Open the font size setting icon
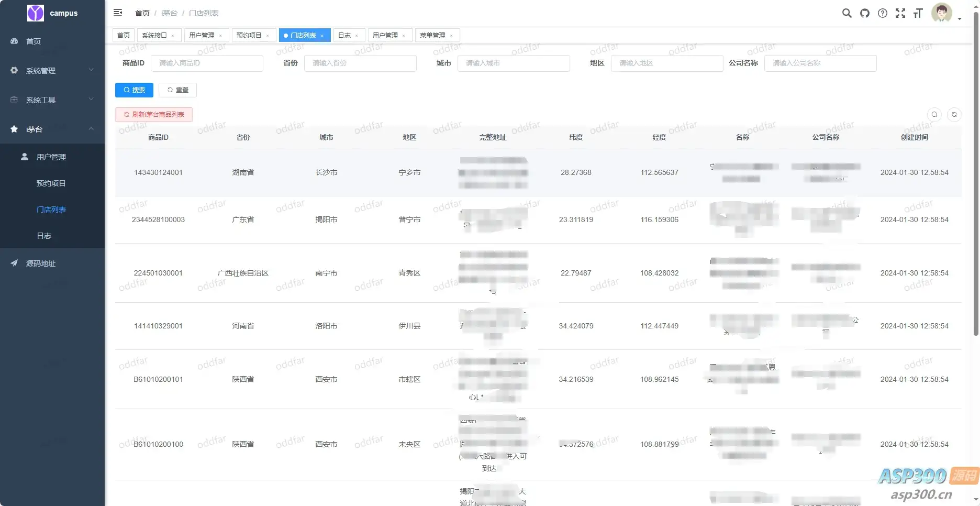 point(918,13)
